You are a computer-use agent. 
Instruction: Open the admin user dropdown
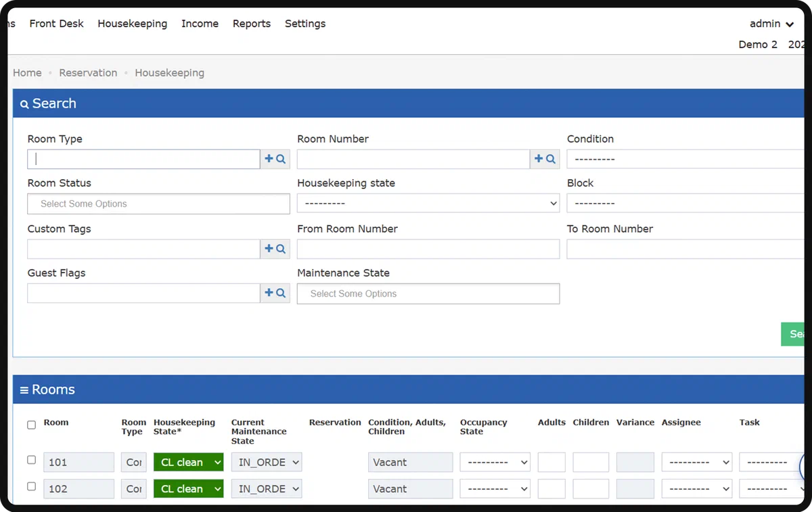point(771,24)
